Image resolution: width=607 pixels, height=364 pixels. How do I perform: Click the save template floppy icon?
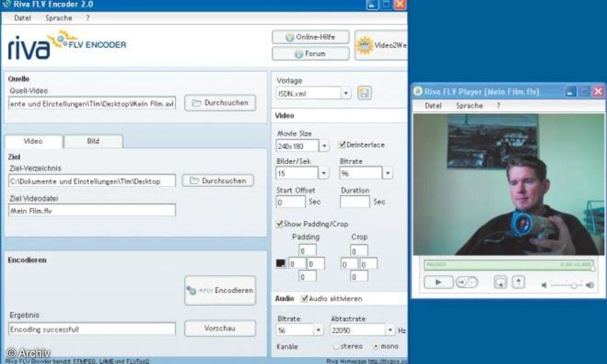click(364, 93)
